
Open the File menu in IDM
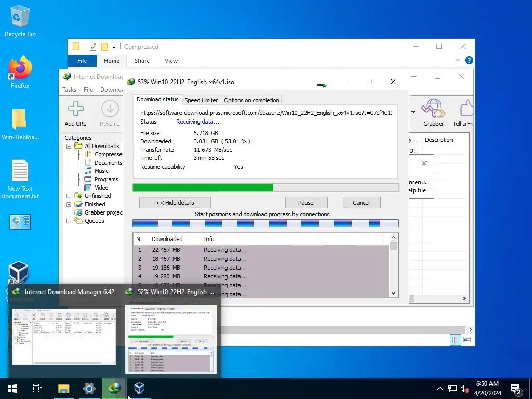(x=88, y=89)
